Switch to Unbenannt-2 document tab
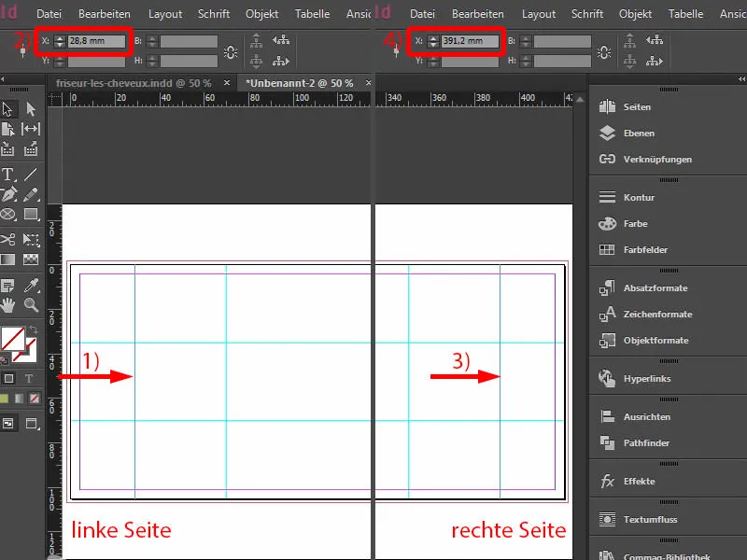747x560 pixels. tap(300, 83)
